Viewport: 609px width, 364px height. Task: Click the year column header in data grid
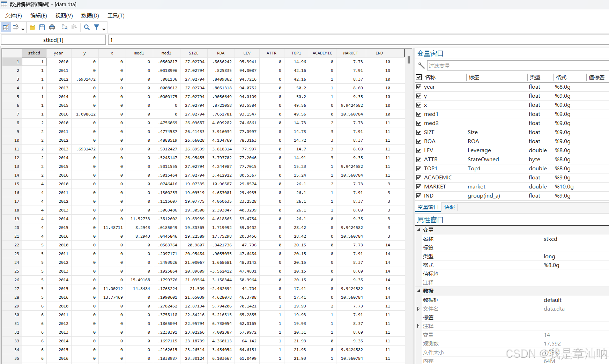[59, 53]
